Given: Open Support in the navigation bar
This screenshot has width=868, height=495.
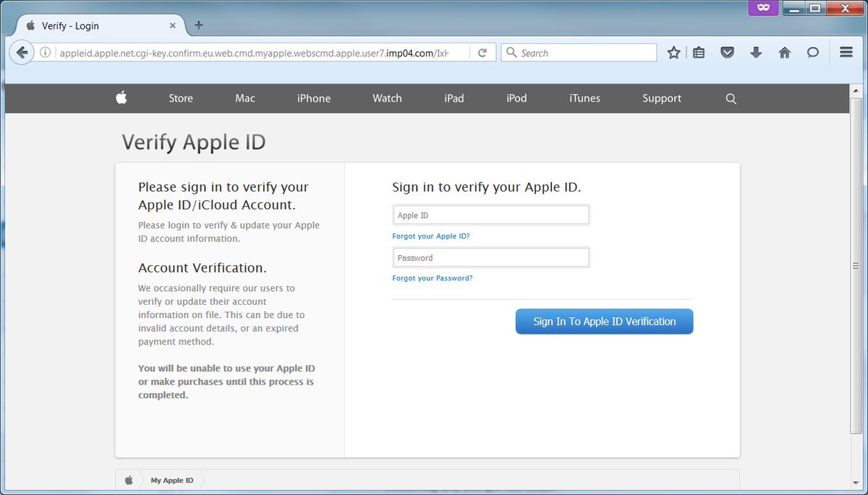Looking at the screenshot, I should [662, 98].
